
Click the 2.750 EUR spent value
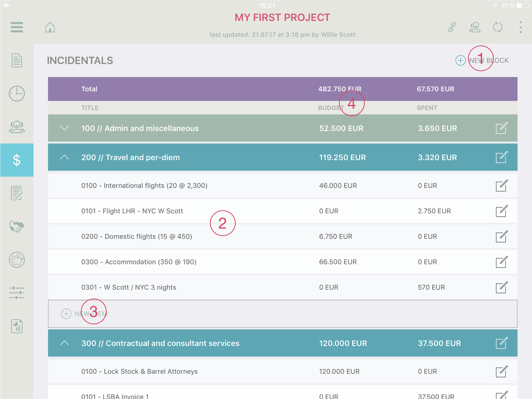(x=434, y=211)
